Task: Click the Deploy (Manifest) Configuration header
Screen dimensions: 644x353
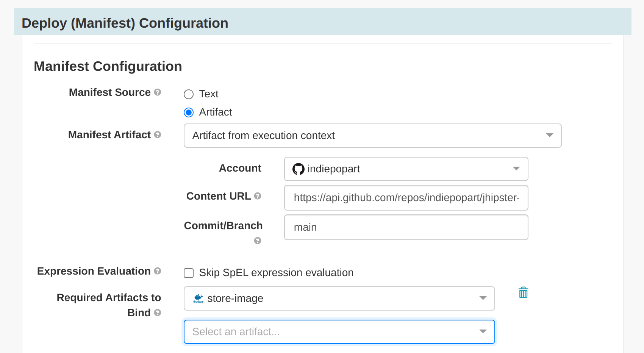Action: tap(125, 23)
